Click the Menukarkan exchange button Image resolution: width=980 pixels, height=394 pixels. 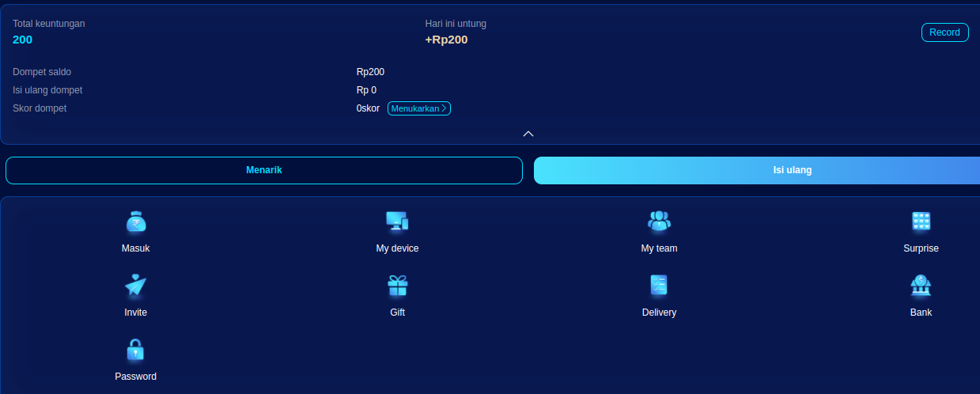click(x=419, y=108)
